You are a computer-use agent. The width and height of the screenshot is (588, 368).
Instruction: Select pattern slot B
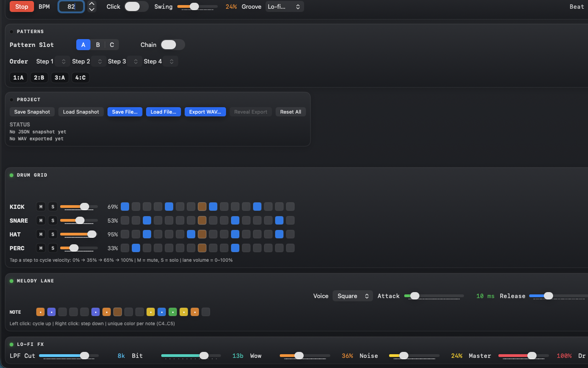click(x=98, y=45)
